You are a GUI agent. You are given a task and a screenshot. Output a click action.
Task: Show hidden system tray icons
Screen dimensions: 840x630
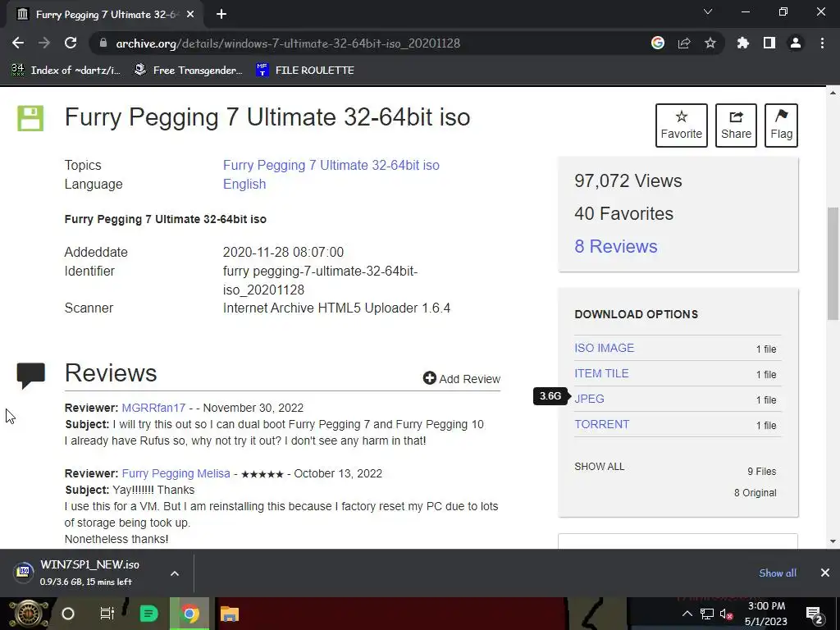687,614
